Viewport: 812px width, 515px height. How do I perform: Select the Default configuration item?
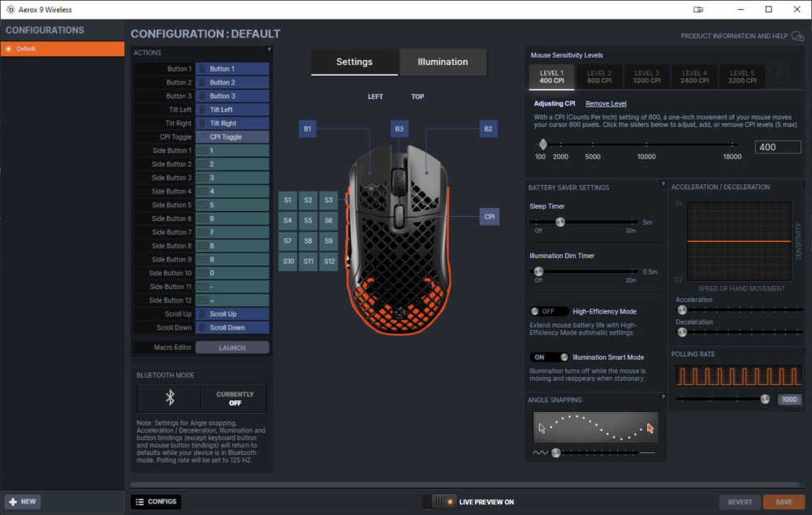pos(63,49)
